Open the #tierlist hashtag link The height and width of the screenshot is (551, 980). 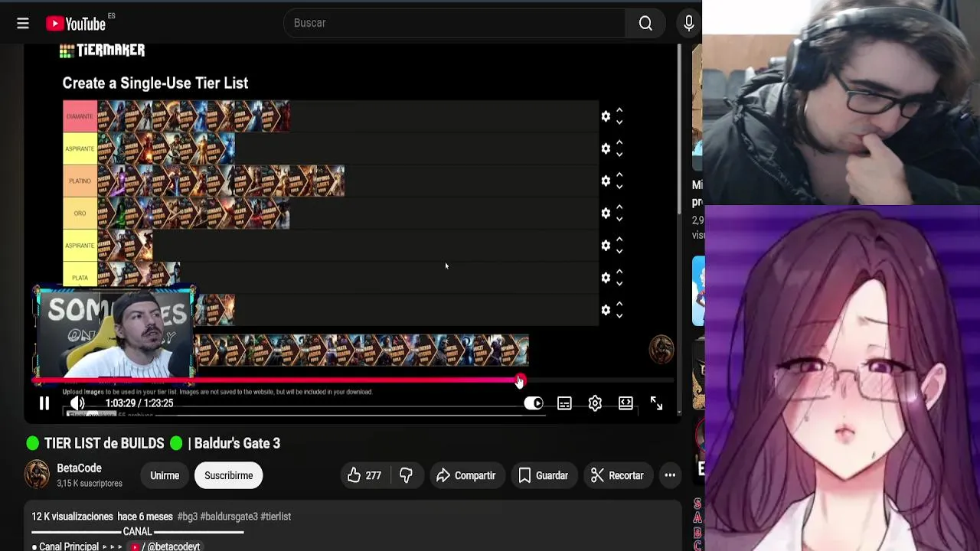(276, 517)
